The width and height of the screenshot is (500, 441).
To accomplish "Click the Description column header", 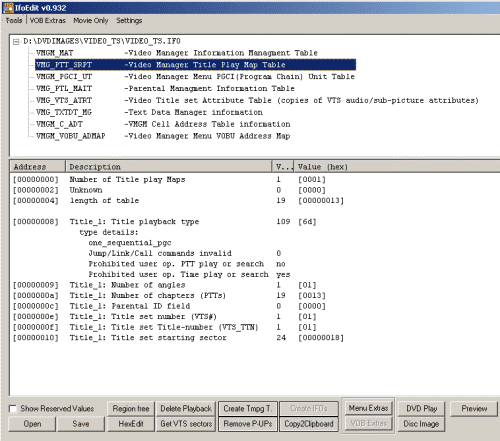I will 169,167.
